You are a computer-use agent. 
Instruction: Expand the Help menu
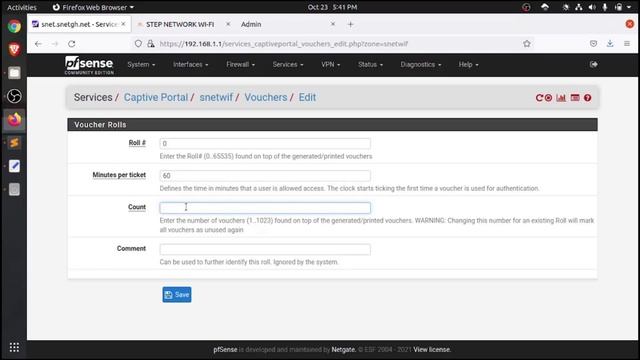point(469,64)
